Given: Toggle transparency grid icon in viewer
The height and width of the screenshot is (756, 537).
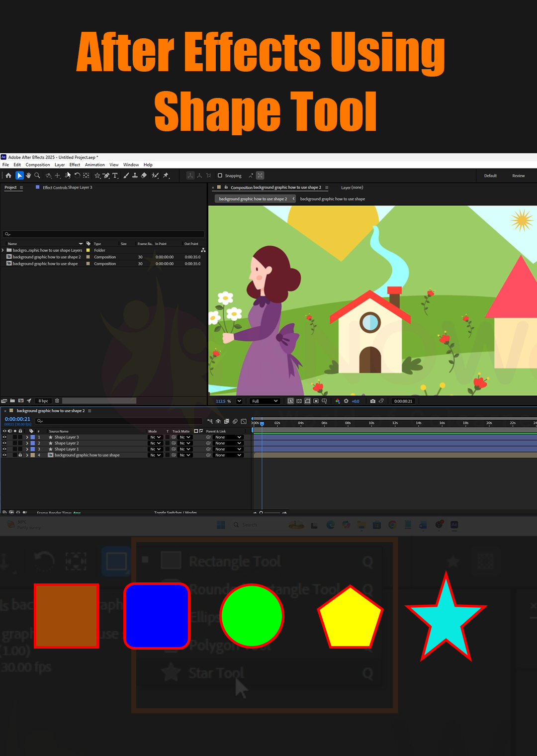Looking at the screenshot, I should coord(299,401).
